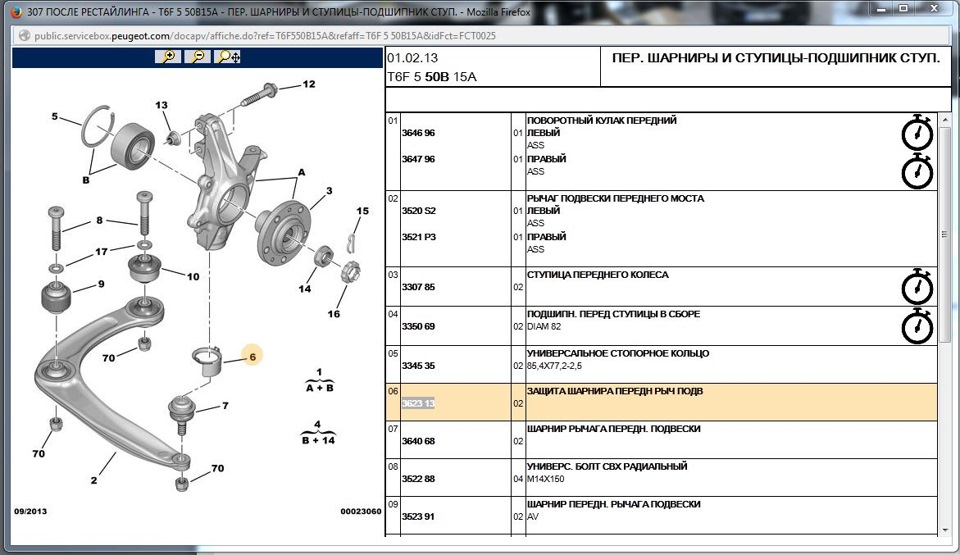Click the parts list scroll up arrow
The height and width of the screenshot is (555, 960).
point(945,119)
